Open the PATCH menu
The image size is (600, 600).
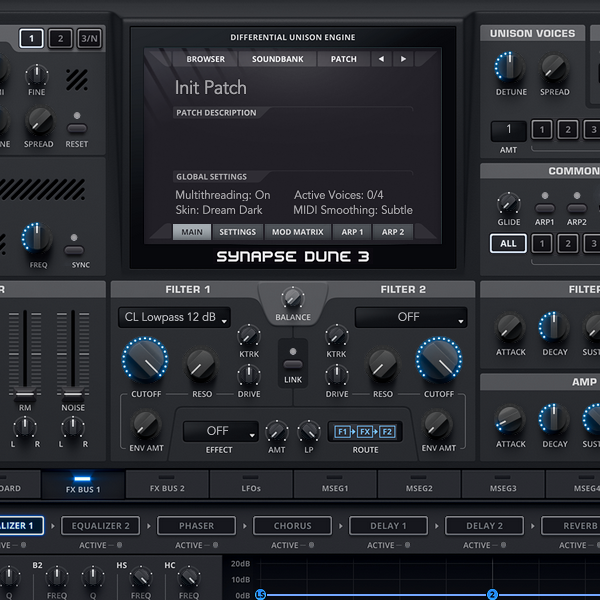[344, 59]
